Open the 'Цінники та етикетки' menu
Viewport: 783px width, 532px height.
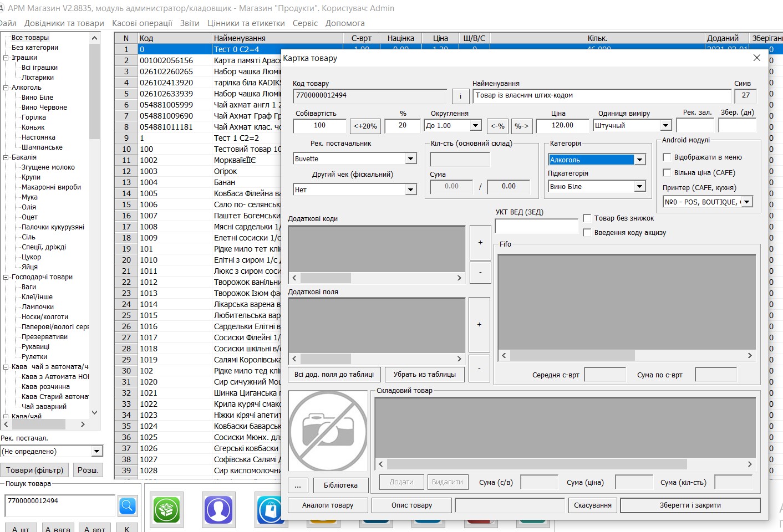coord(246,23)
